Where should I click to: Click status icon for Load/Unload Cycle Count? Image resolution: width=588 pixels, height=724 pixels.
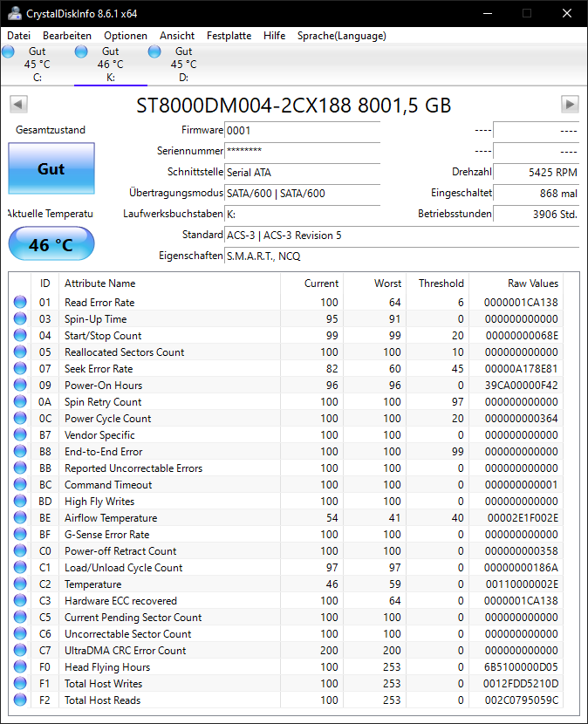[x=20, y=568]
